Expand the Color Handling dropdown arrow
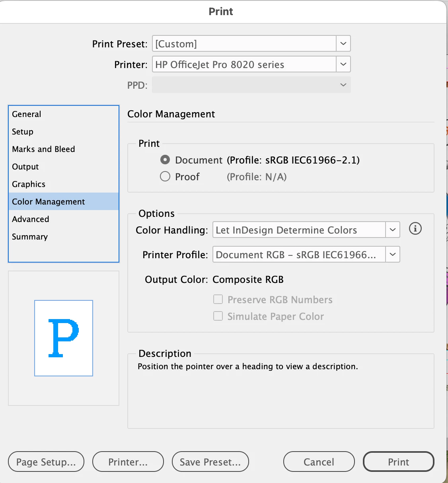The image size is (448, 483). pos(393,230)
